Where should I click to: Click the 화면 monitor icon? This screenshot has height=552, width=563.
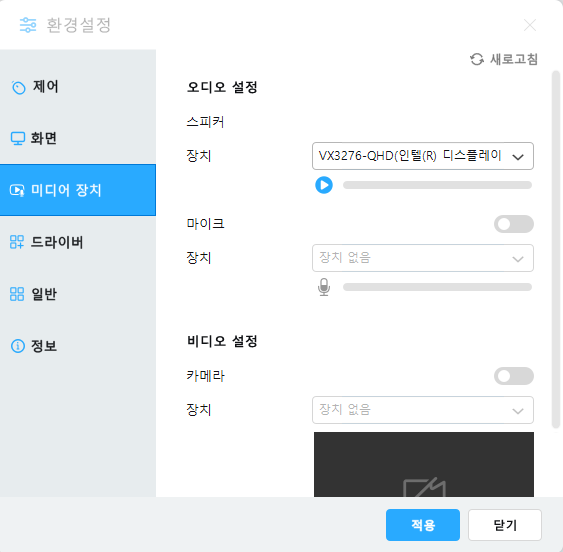tap(18, 138)
